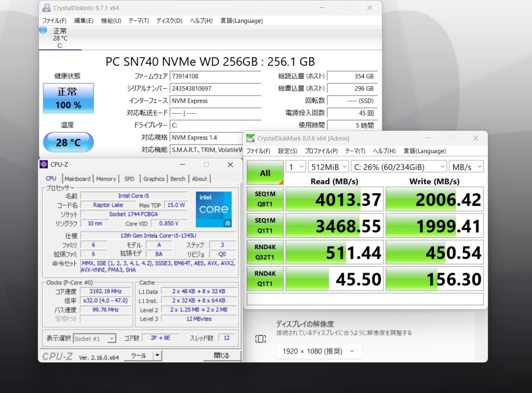The width and height of the screenshot is (532, 393).
Task: Click the 正常 100% health status badge
Action: tap(68, 98)
